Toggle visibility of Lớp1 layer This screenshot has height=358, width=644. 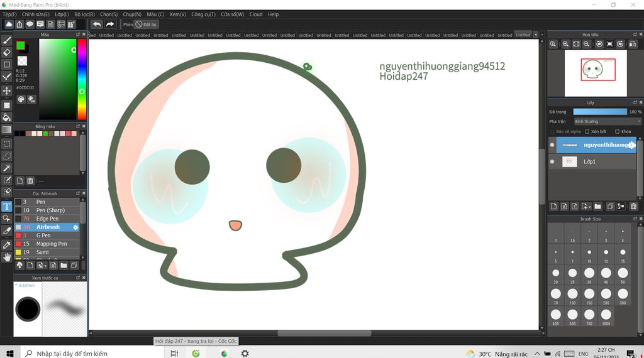pos(552,161)
